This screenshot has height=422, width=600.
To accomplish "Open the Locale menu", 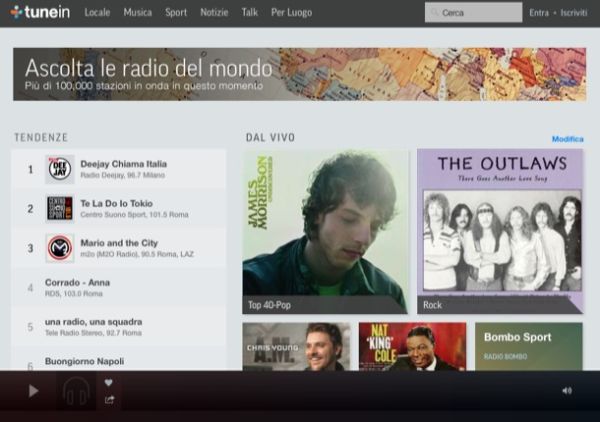I will (x=98, y=13).
